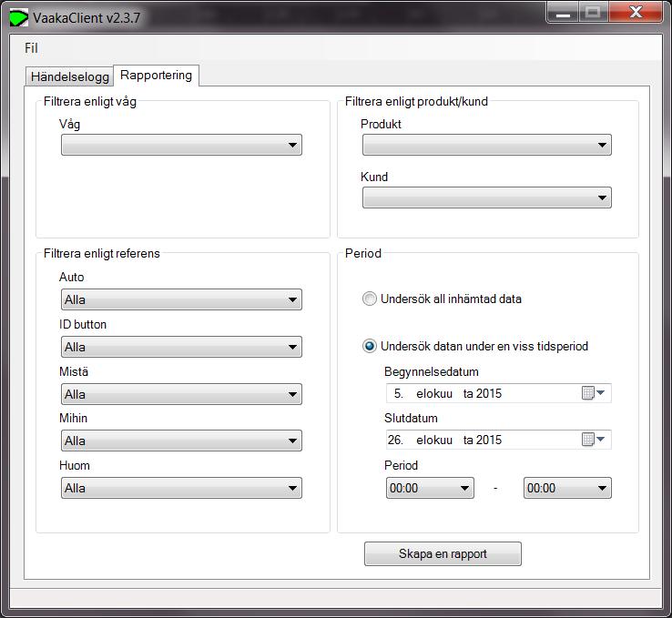Image resolution: width=672 pixels, height=618 pixels.
Task: Click the Slutdatum label
Action: click(x=411, y=418)
